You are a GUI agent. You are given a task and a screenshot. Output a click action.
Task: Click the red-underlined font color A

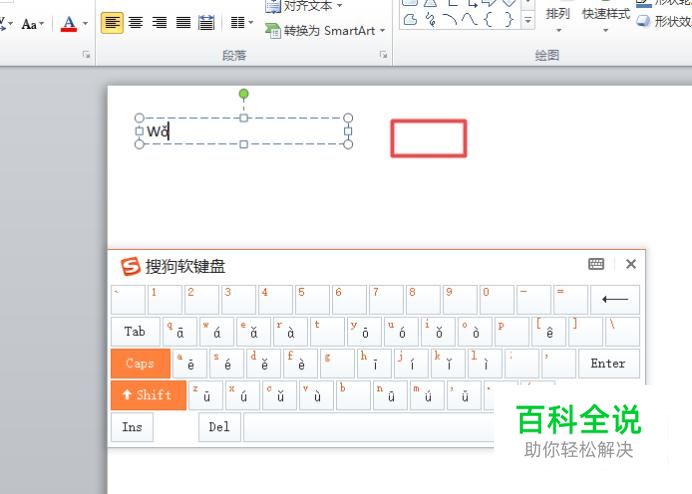[x=69, y=23]
